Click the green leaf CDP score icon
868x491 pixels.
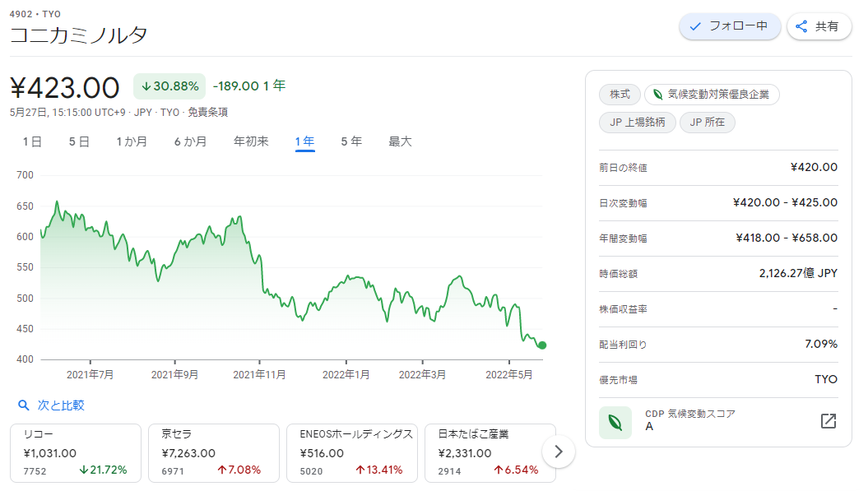(x=615, y=423)
